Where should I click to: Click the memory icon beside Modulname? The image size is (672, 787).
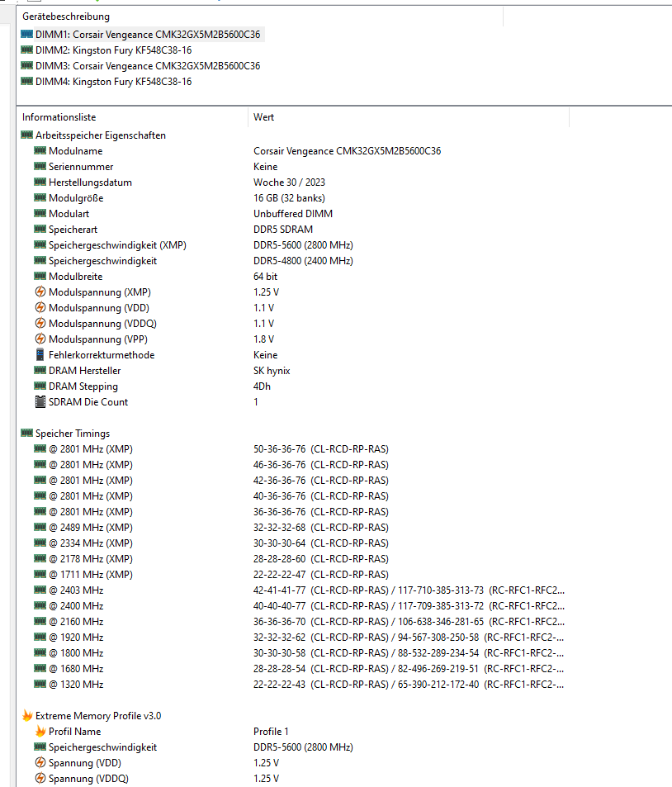point(40,150)
